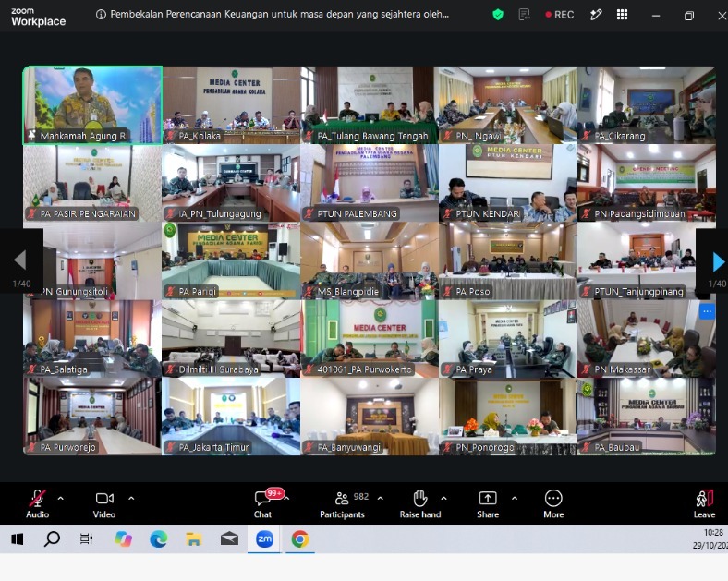Go to next gallery page arrow
Screen dimensions: 728x581
pos(718,261)
